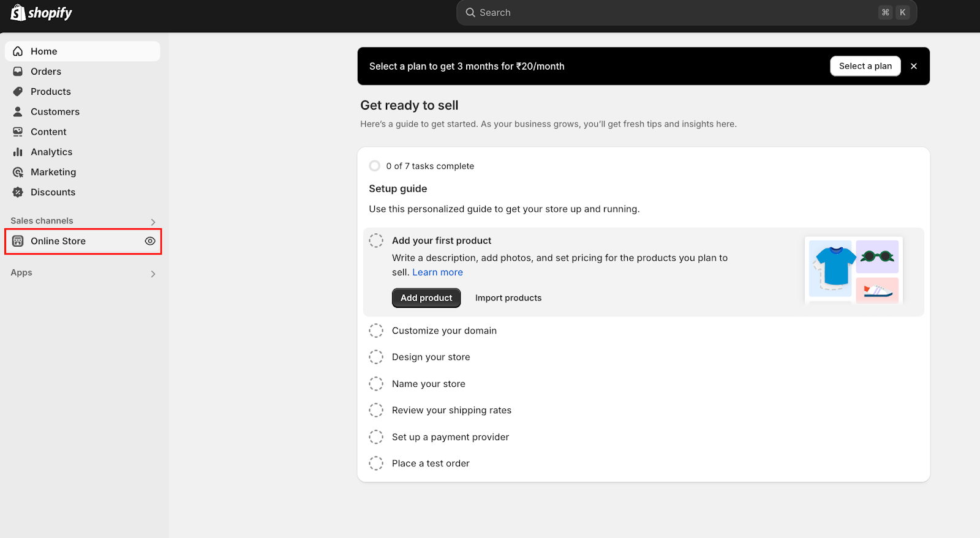Click the Products tag icon
The height and width of the screenshot is (538, 980).
(x=18, y=92)
